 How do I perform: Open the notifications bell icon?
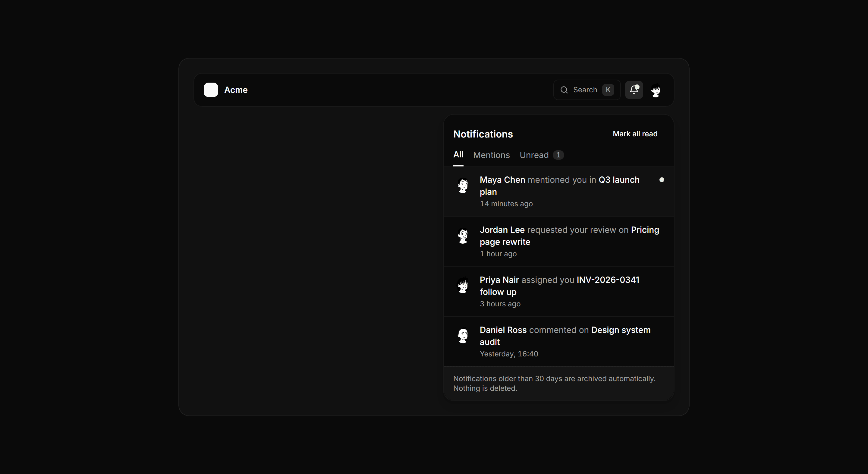(634, 90)
